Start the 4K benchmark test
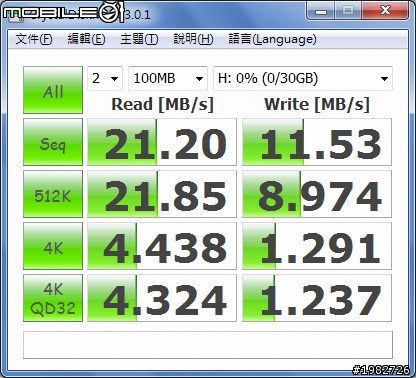Viewport: 416px width, 378px height. tap(53, 246)
